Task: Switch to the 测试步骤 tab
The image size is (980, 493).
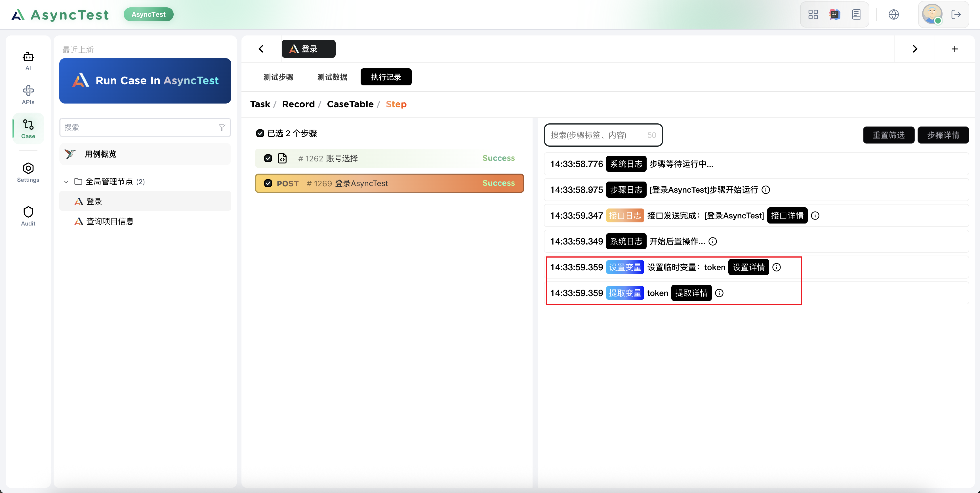Action: [x=278, y=77]
